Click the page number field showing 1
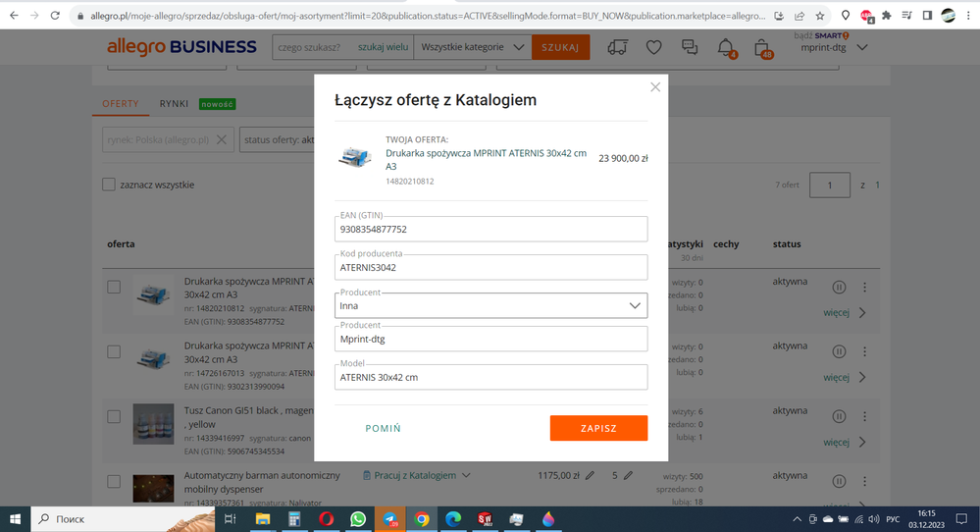980x532 pixels. 829,186
